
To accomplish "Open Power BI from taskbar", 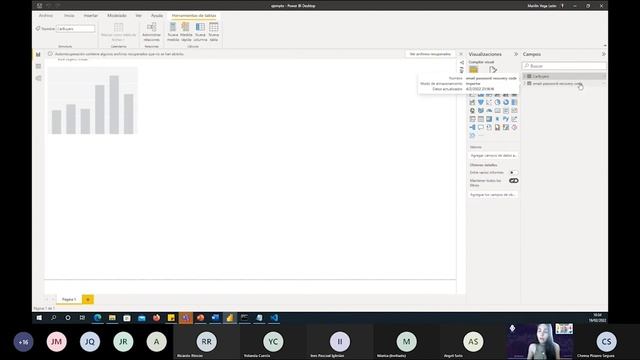I will tap(230, 318).
